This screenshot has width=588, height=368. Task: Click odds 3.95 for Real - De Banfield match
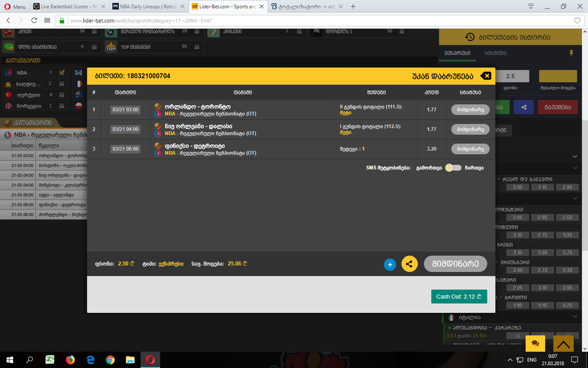tap(517, 187)
